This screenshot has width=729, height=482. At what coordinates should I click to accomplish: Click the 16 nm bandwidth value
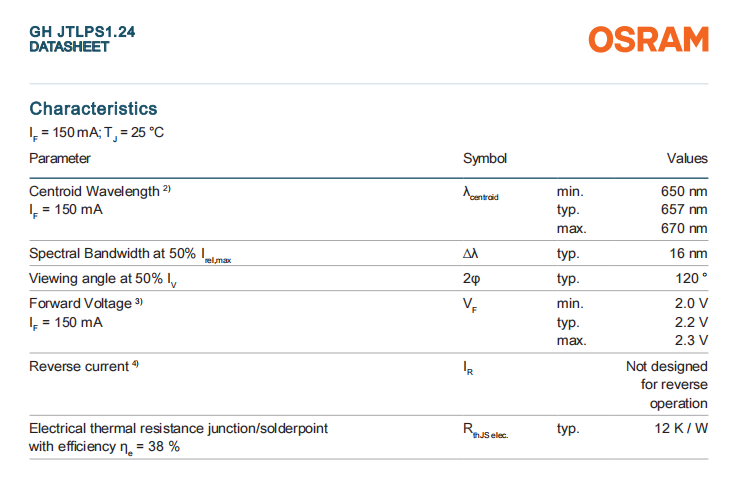click(x=689, y=254)
